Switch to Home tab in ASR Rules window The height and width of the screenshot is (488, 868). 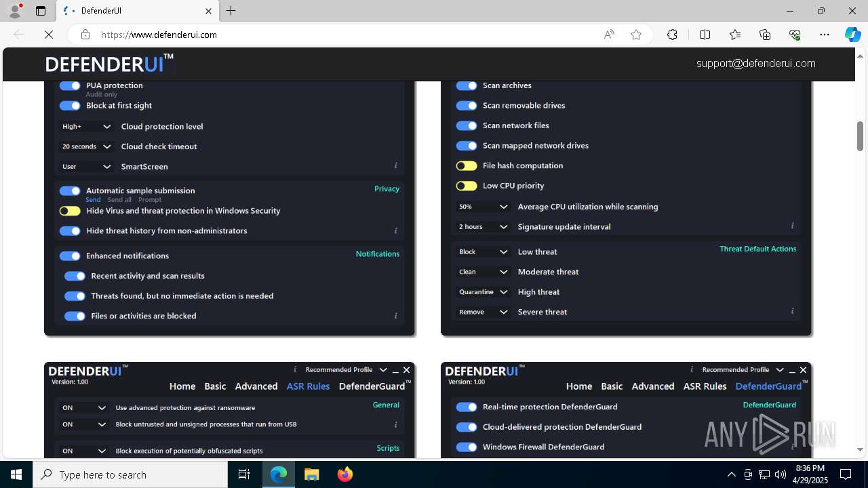(x=182, y=386)
